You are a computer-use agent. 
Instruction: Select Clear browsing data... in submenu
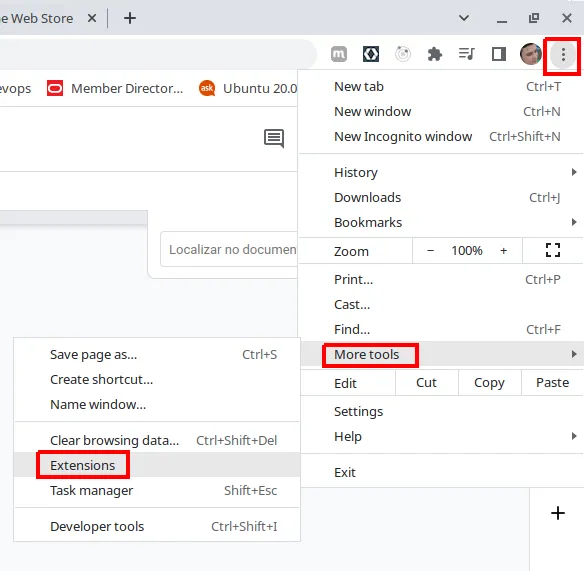coord(157,440)
